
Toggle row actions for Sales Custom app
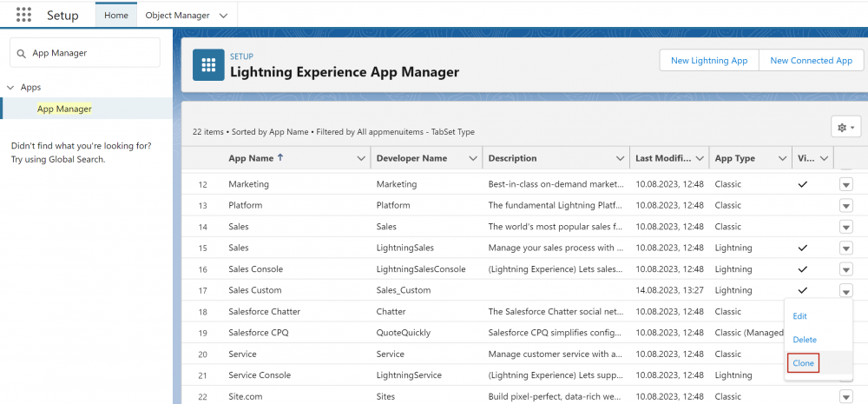tap(845, 290)
